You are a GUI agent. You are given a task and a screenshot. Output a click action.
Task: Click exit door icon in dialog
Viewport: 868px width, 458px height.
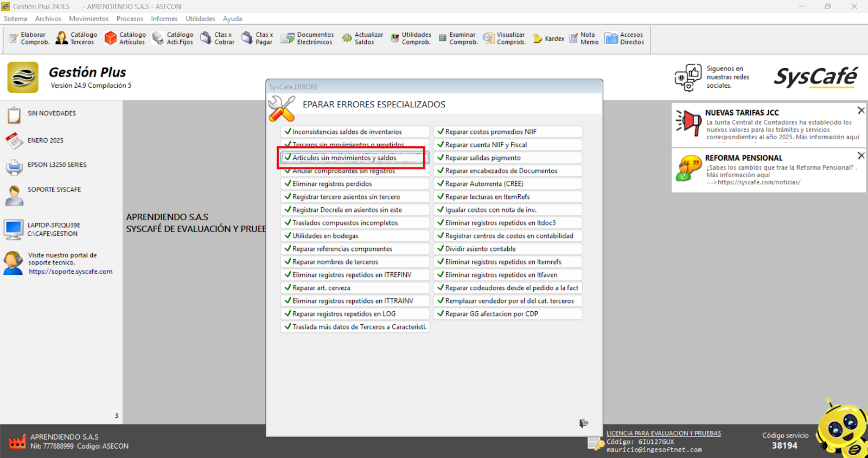coord(583,423)
